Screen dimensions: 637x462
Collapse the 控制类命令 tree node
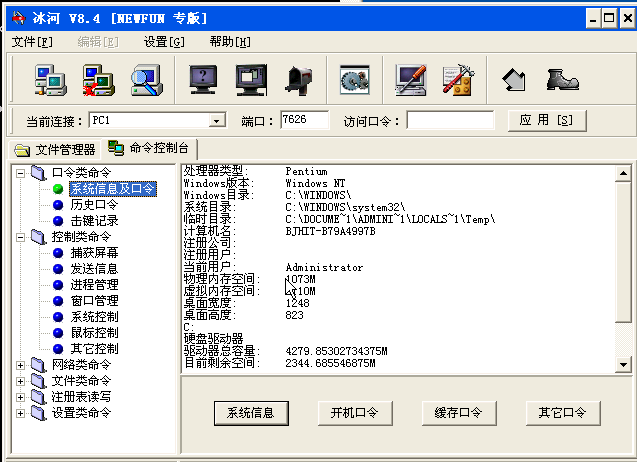(20, 237)
